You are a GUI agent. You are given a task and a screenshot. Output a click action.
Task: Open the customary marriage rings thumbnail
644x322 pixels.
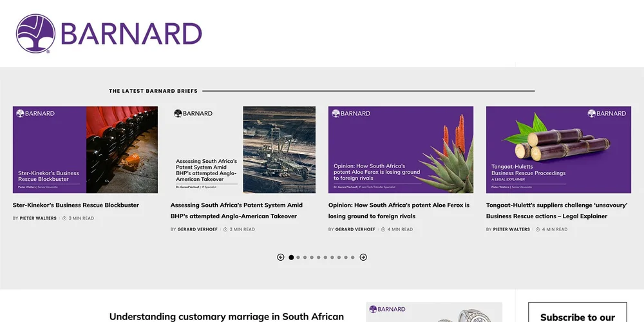434,312
